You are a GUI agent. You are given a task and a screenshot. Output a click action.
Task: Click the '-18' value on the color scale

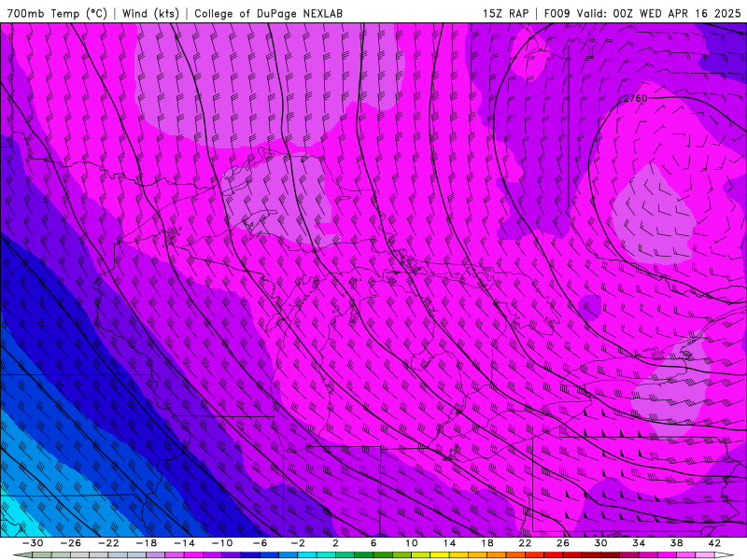click(147, 543)
